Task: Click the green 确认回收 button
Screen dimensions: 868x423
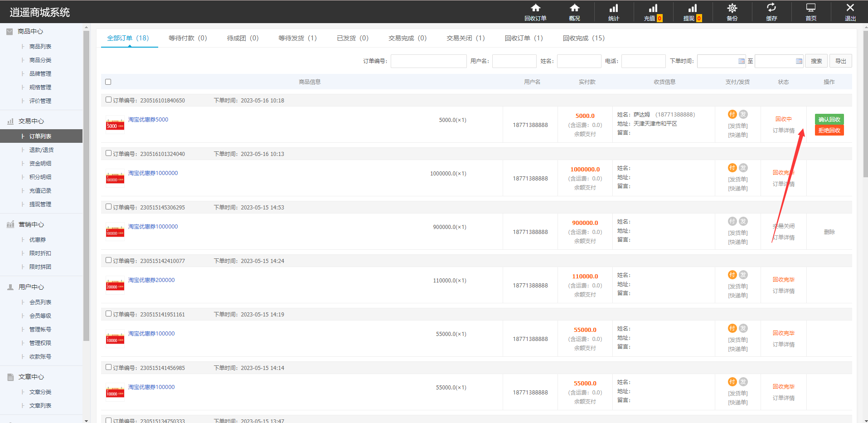Action: point(829,119)
